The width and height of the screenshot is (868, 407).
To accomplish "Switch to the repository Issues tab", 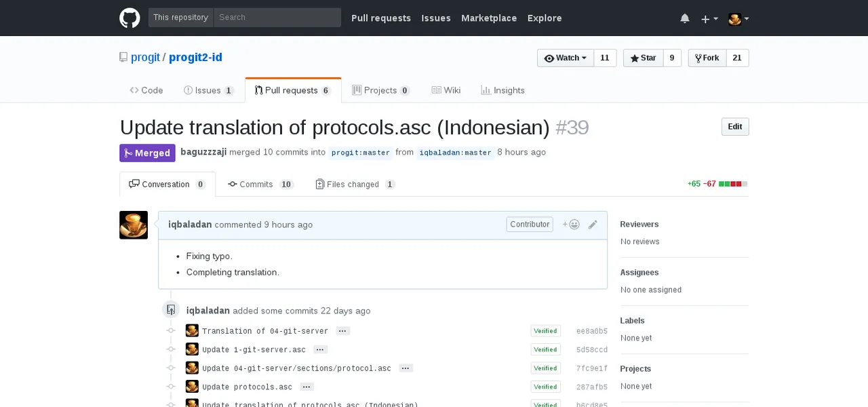I will coord(209,90).
